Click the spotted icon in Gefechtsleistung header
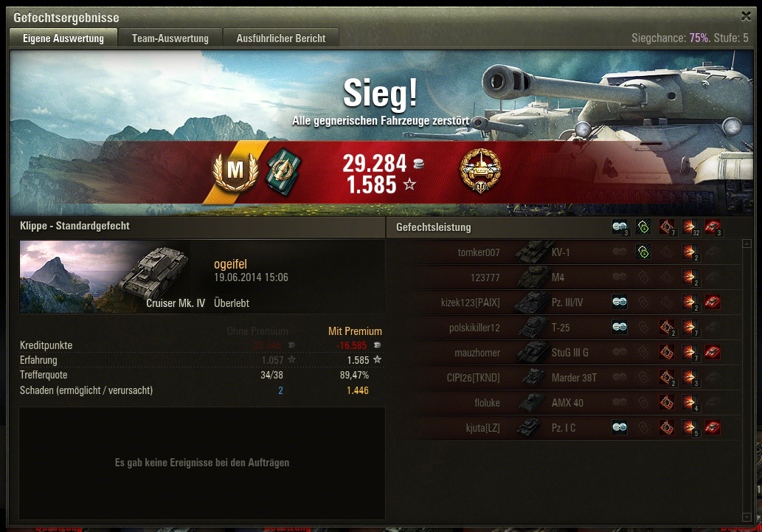This screenshot has height=532, width=762. tap(620, 227)
